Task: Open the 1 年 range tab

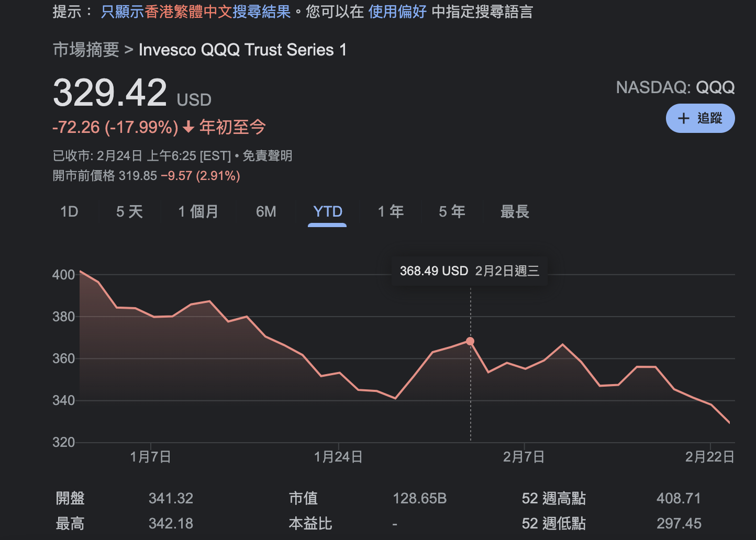Action: 391,212
